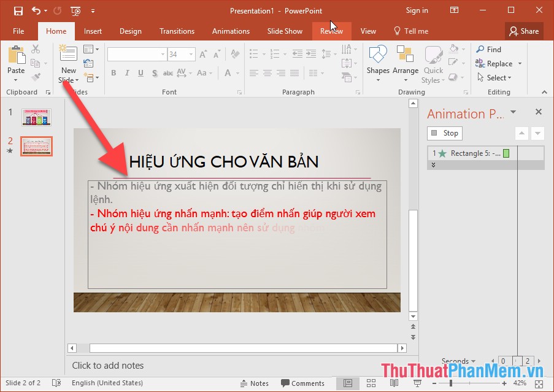Switch to the Design ribbon tab

130,31
